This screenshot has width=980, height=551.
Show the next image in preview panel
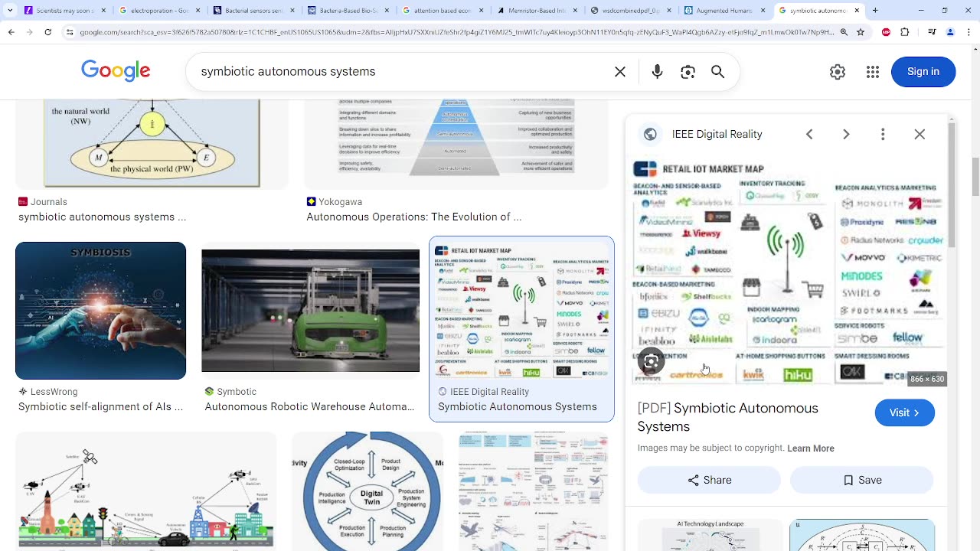click(x=846, y=134)
